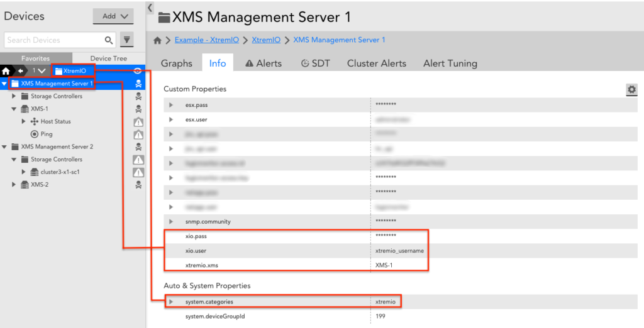The height and width of the screenshot is (328, 644).
Task: Switch to the Device Tree tab
Action: [x=108, y=58]
